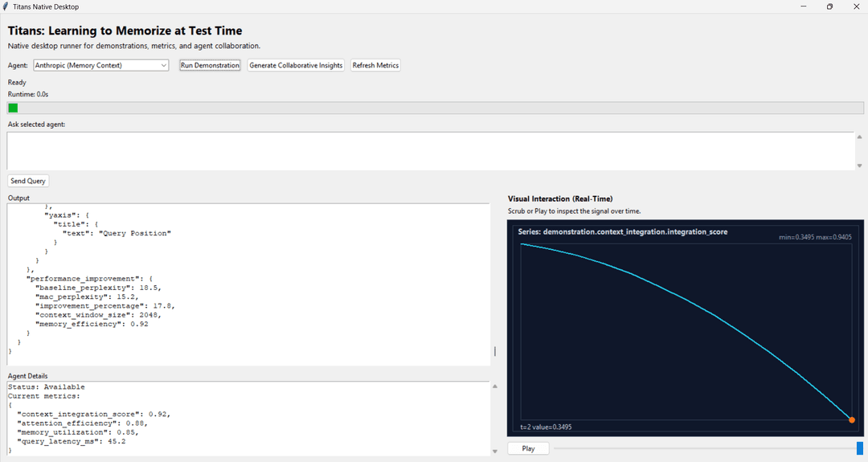Click "Query Position" text in Output
Image resolution: width=868 pixels, height=462 pixels.
click(x=135, y=234)
